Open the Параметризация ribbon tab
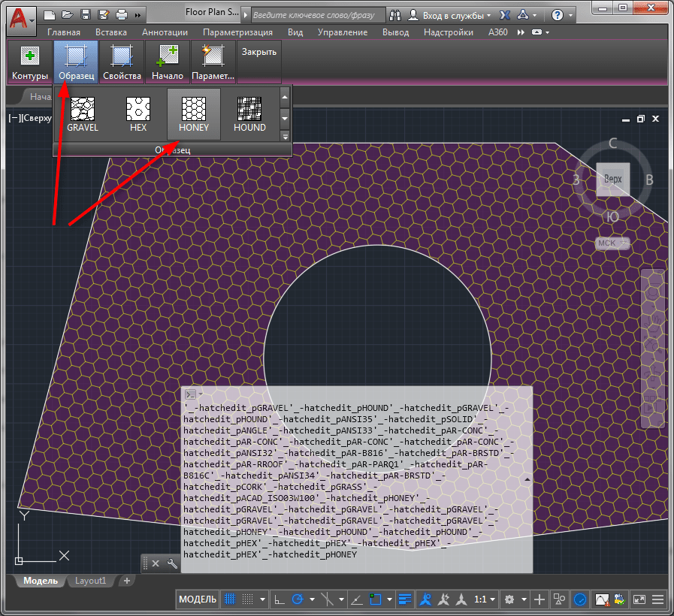 (x=237, y=32)
